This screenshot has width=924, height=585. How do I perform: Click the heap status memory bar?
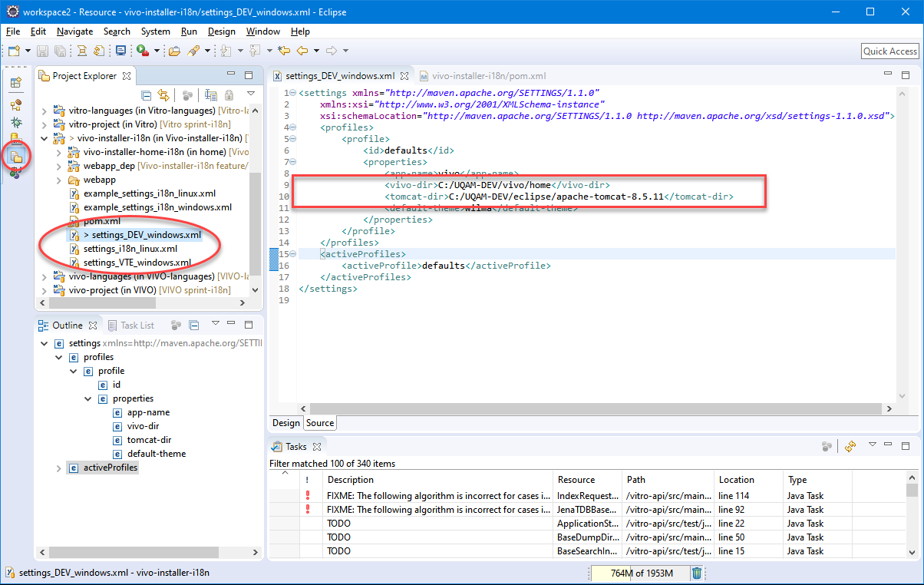pyautogui.click(x=639, y=573)
